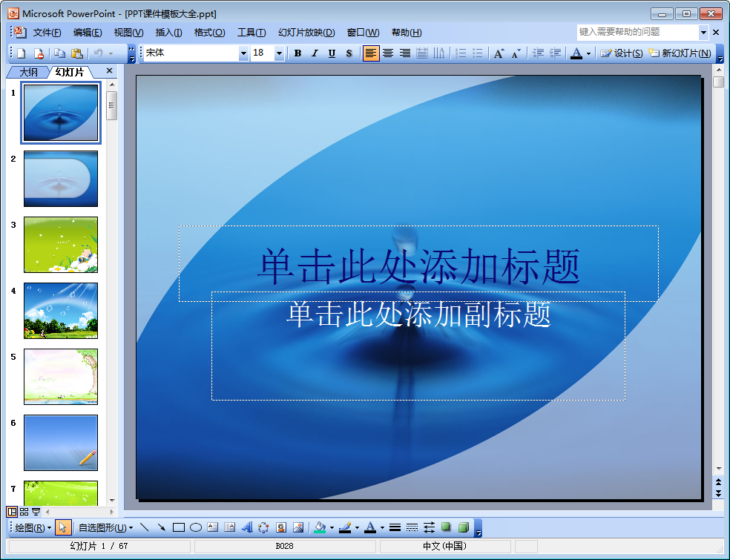This screenshot has width=730, height=560.
Task: Apply font color with the A icon
Action: click(576, 53)
